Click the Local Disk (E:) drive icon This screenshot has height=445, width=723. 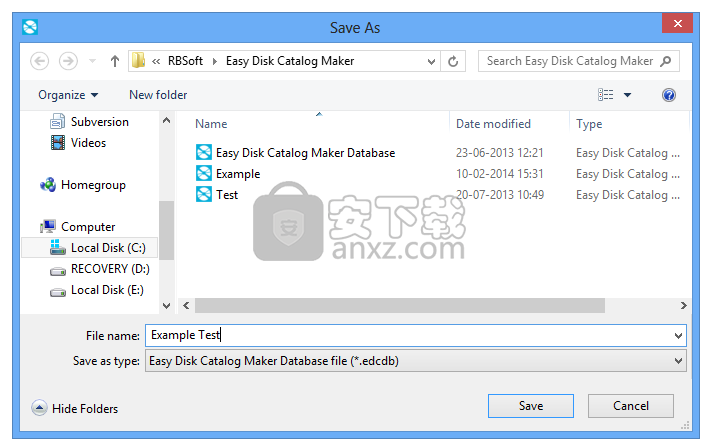click(x=58, y=292)
